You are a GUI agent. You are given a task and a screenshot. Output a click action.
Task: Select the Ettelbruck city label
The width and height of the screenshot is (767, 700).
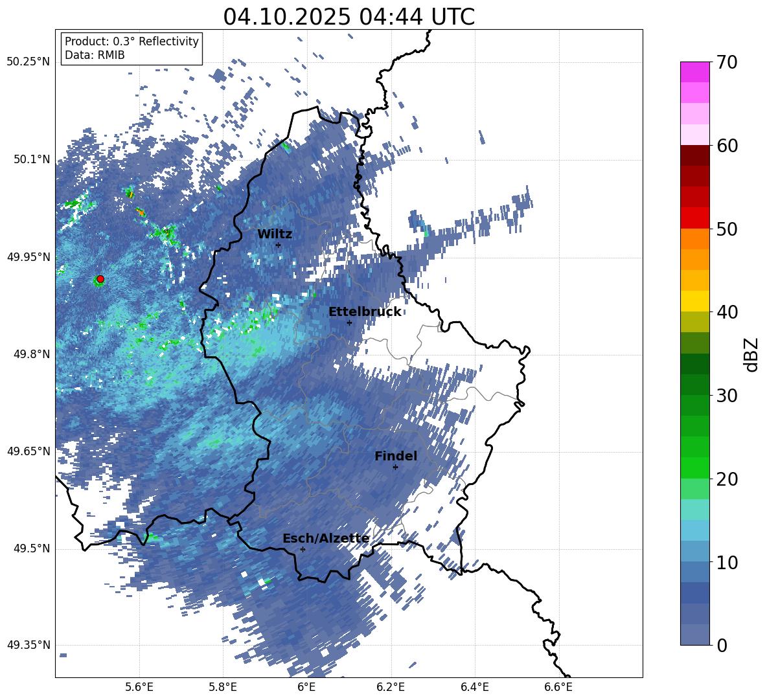[365, 312]
